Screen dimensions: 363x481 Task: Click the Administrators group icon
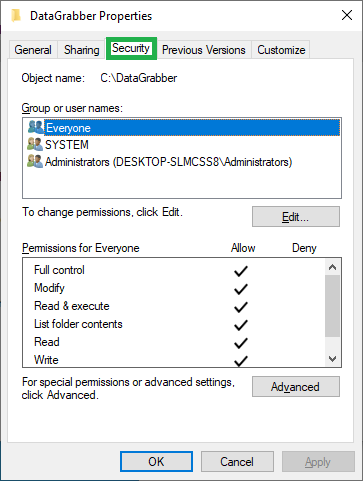[35, 161]
